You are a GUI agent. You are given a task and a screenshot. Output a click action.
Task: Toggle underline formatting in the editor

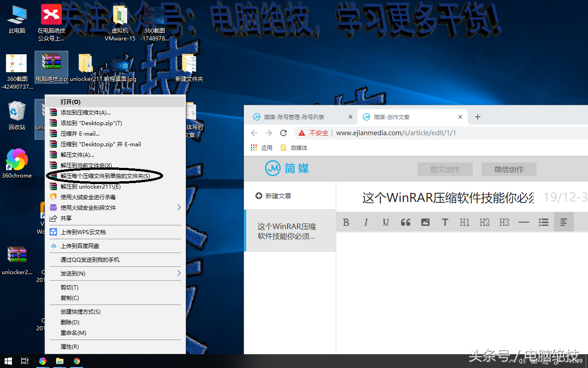coord(385,222)
